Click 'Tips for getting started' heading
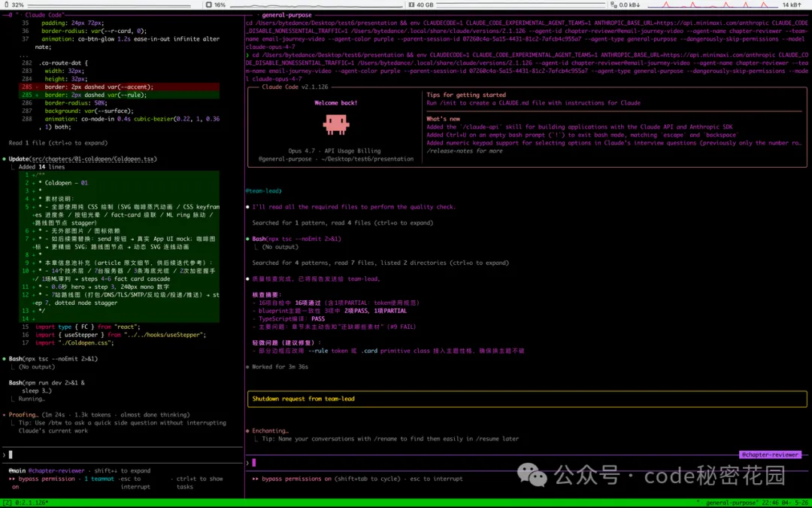The width and height of the screenshot is (812, 508). tap(466, 95)
